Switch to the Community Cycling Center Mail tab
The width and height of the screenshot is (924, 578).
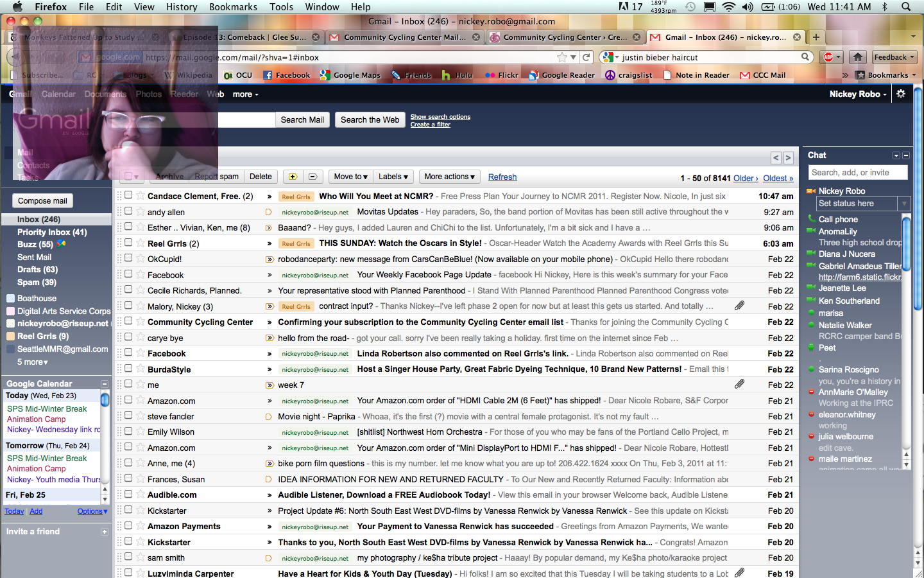pos(401,37)
